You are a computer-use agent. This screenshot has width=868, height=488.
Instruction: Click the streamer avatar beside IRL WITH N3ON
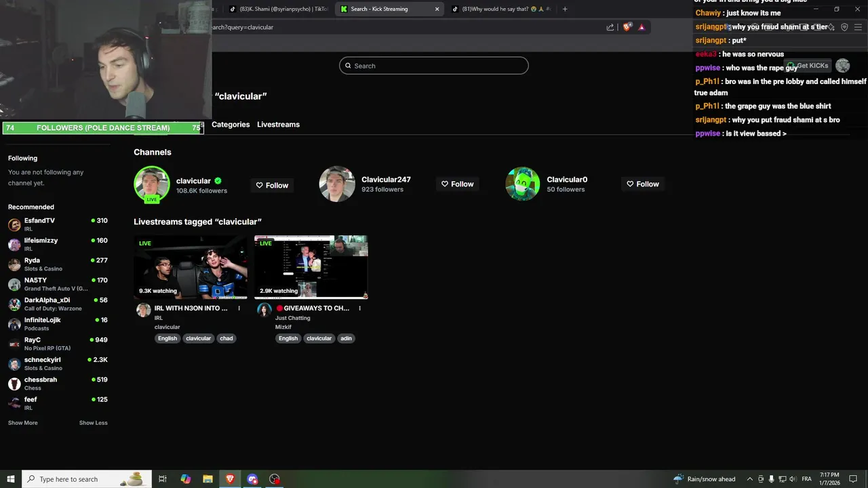click(x=143, y=310)
